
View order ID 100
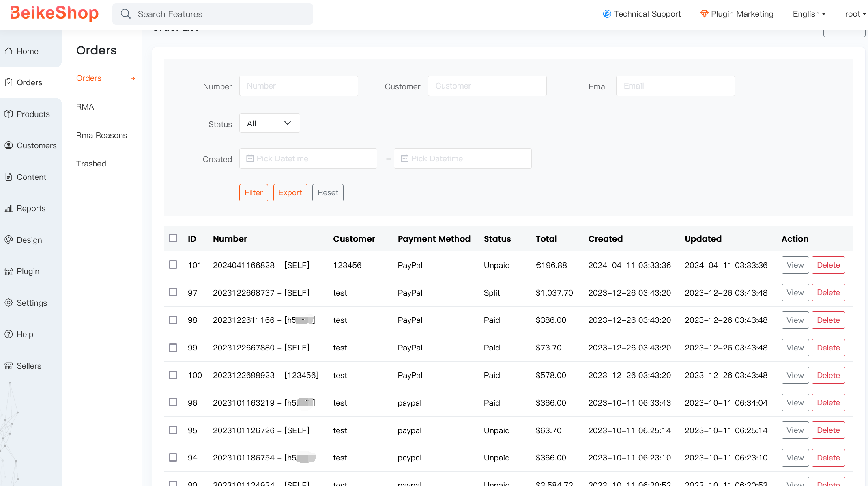coord(795,375)
